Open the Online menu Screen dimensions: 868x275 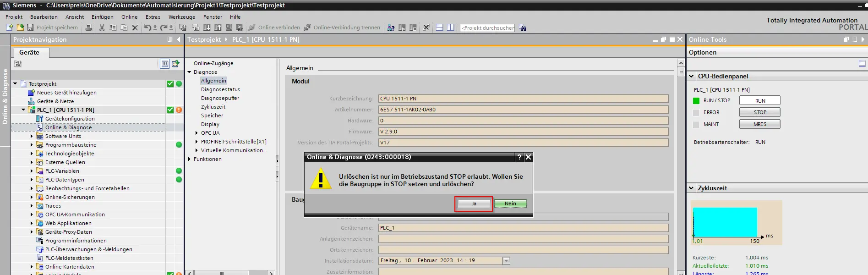(129, 17)
